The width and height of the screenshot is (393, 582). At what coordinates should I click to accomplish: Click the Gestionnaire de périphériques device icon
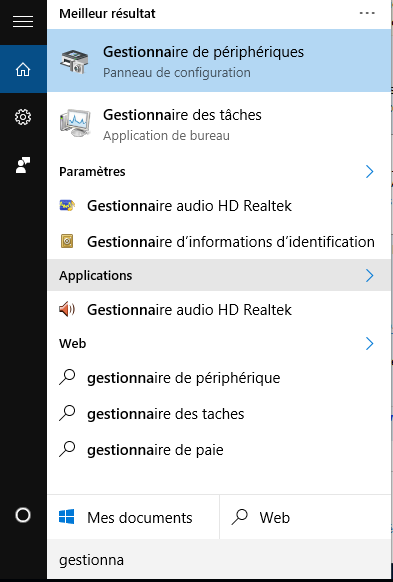75,61
